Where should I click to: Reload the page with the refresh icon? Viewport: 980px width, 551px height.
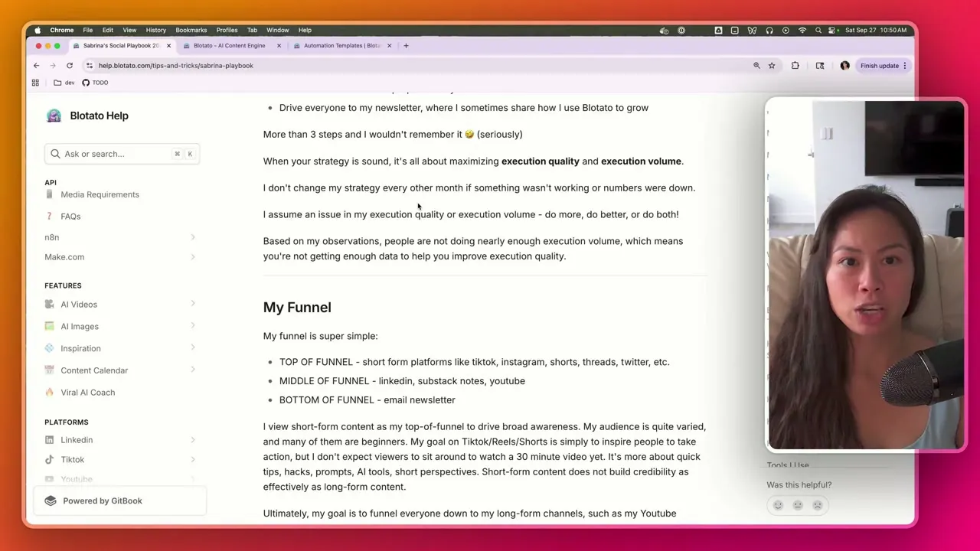tap(70, 66)
